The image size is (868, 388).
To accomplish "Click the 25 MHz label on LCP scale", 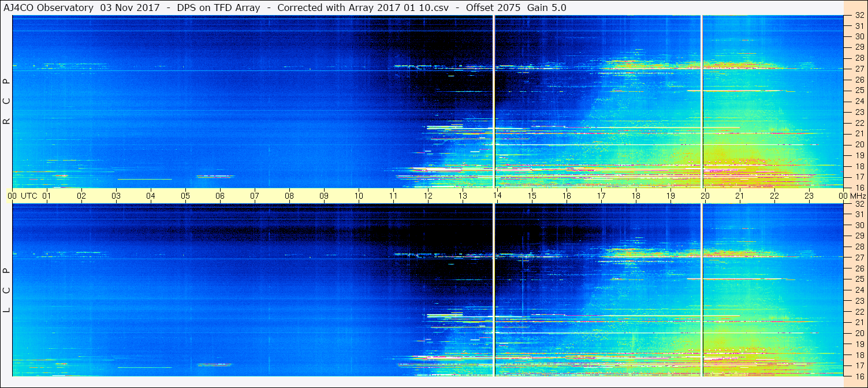I will click(x=859, y=279).
